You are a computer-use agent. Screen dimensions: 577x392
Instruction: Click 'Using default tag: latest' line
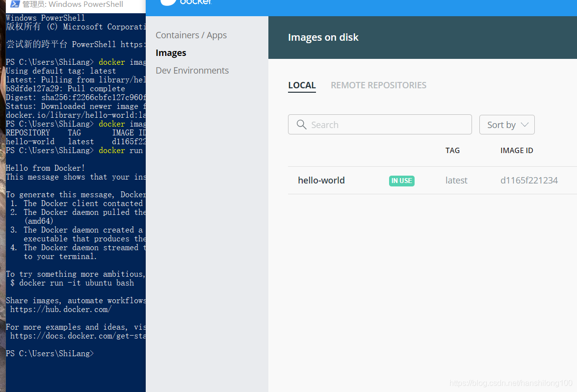coord(61,71)
